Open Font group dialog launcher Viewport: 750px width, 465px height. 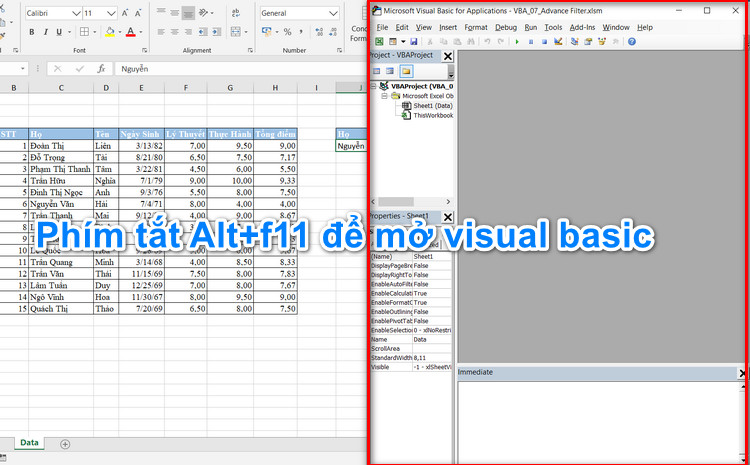[145, 50]
